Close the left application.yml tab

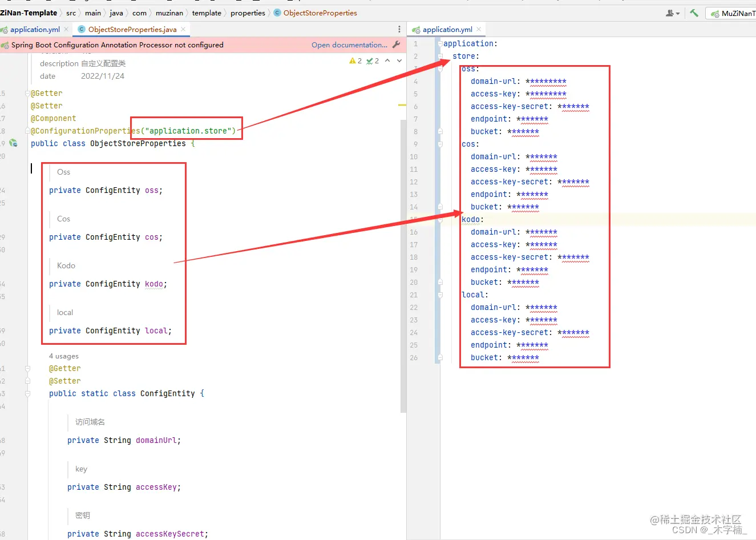click(66, 29)
